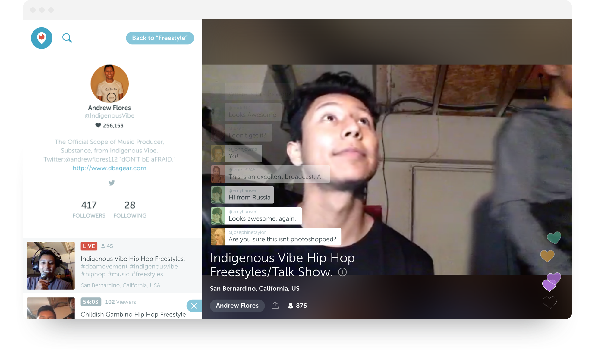
Task: Click the close X button on broadcast
Action: tap(194, 306)
